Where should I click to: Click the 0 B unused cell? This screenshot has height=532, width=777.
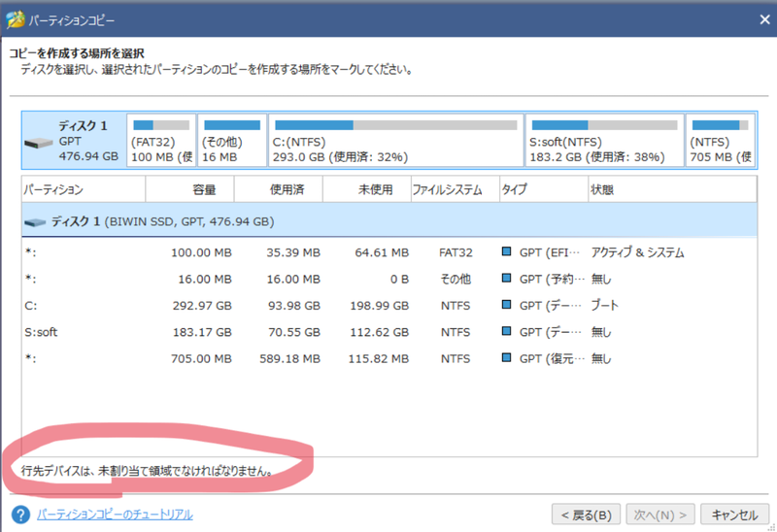[399, 279]
